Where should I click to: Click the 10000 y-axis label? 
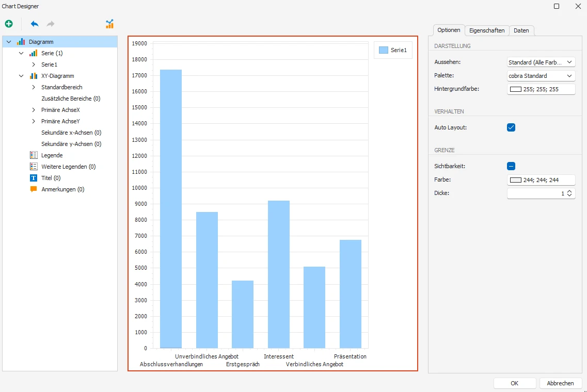[139, 188]
